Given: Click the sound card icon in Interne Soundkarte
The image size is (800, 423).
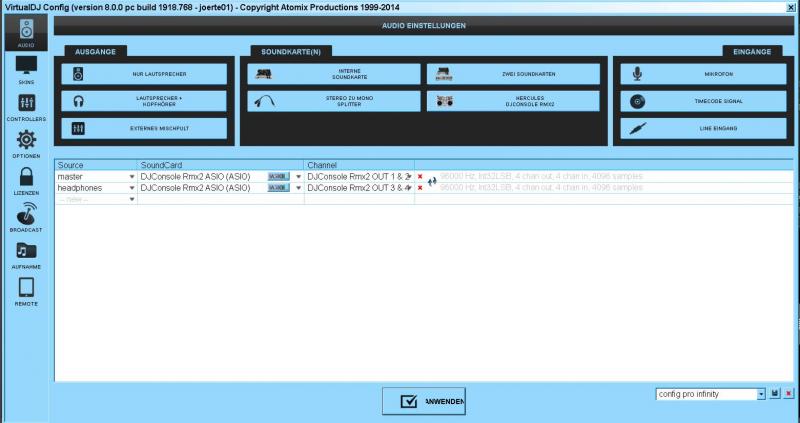Looking at the screenshot, I should point(263,74).
